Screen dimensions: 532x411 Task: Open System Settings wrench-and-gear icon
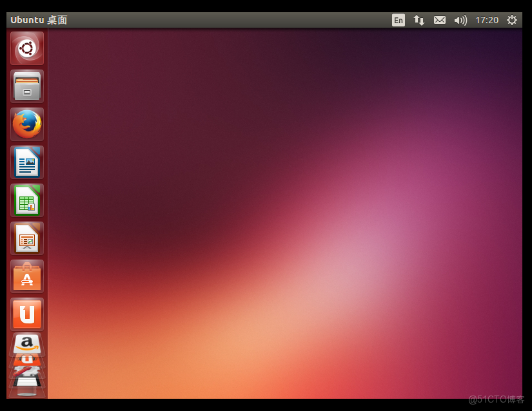coord(27,372)
